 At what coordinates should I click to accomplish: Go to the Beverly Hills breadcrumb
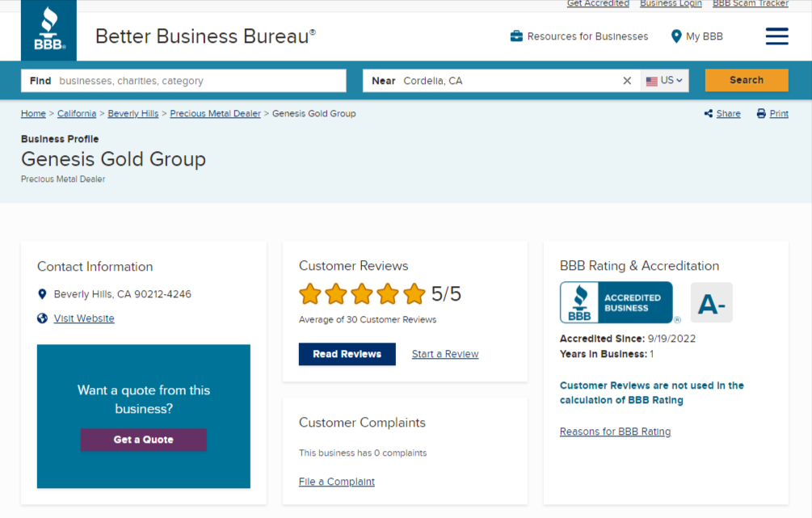click(133, 113)
